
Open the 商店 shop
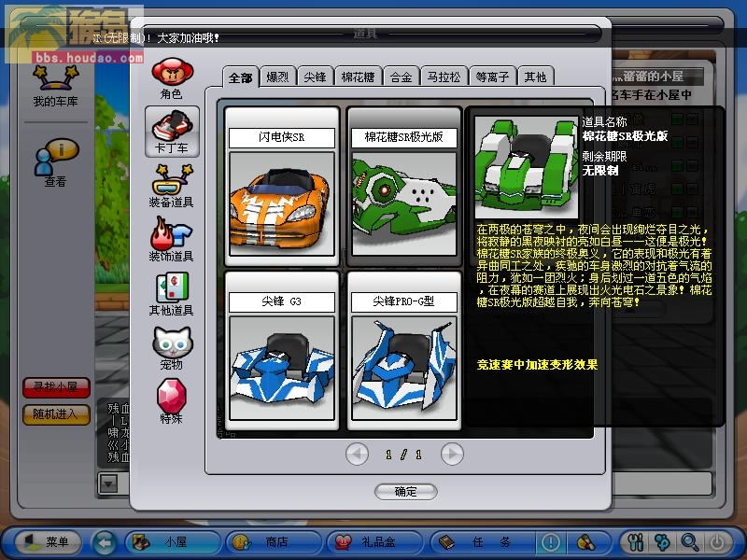274,542
